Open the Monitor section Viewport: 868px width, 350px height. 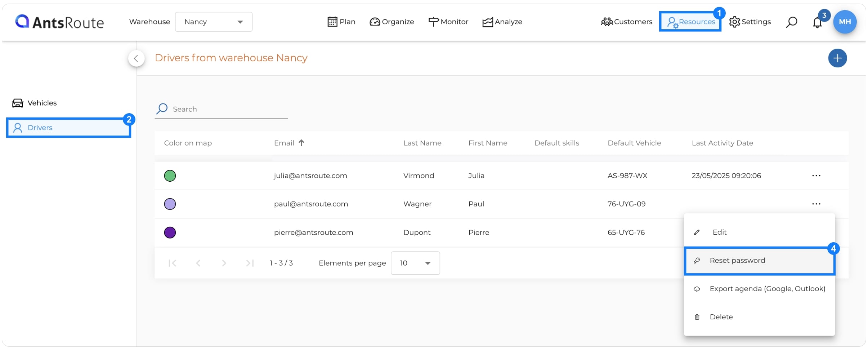pos(448,22)
